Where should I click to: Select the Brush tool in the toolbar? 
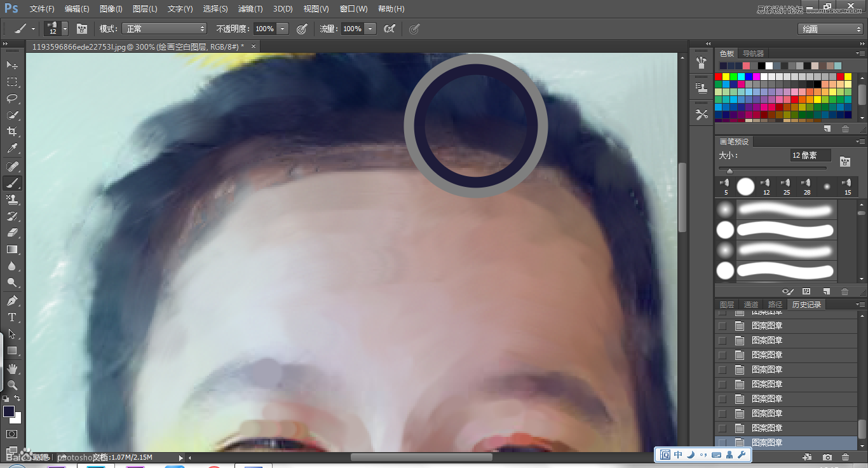click(x=13, y=182)
